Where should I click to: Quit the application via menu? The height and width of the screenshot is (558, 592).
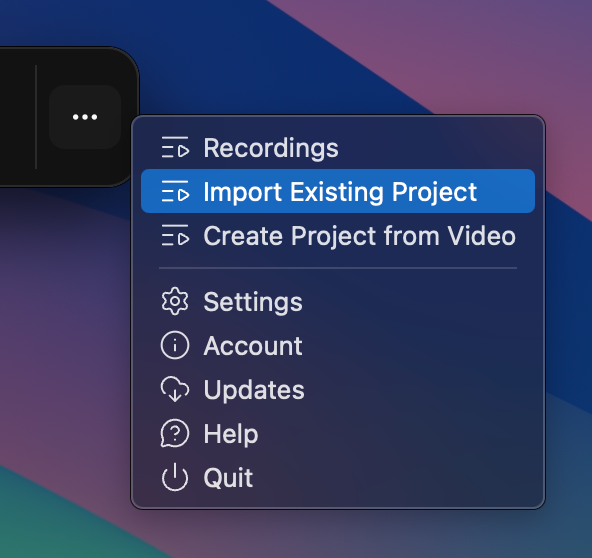point(338,478)
